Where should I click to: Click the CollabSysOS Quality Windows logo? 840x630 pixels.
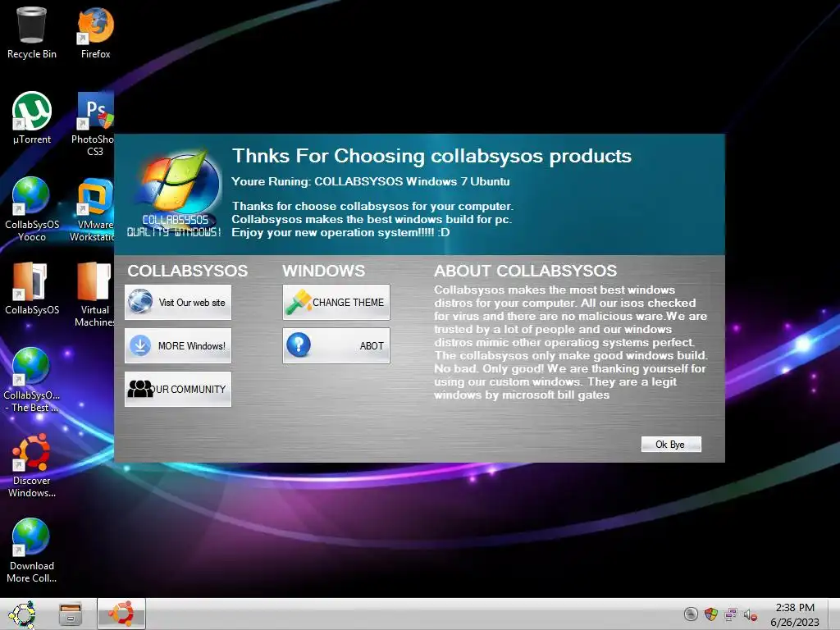(x=175, y=194)
